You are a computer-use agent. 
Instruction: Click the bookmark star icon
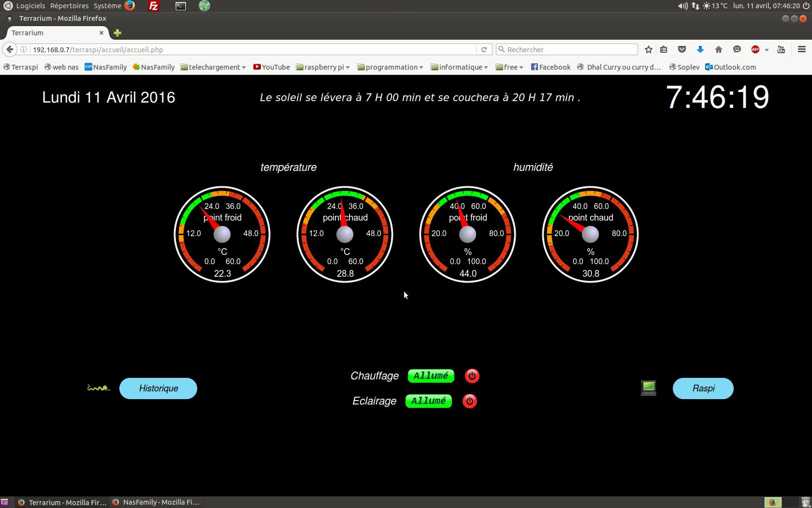click(649, 49)
